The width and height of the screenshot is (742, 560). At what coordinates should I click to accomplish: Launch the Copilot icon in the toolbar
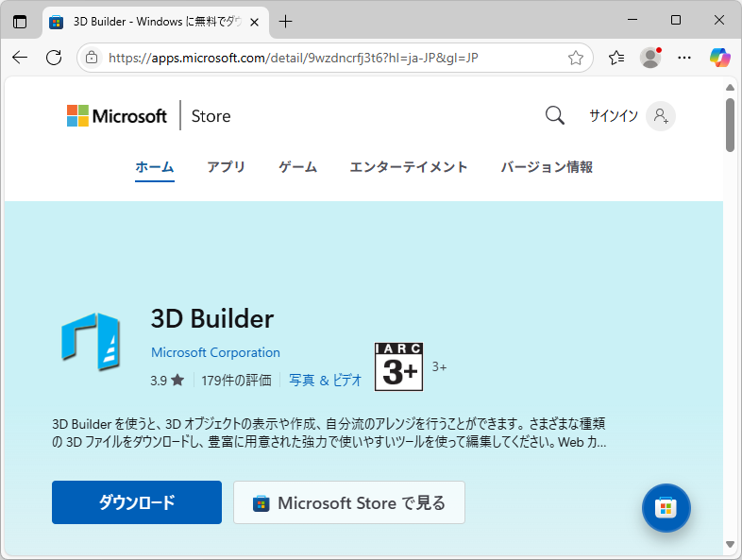tap(719, 58)
